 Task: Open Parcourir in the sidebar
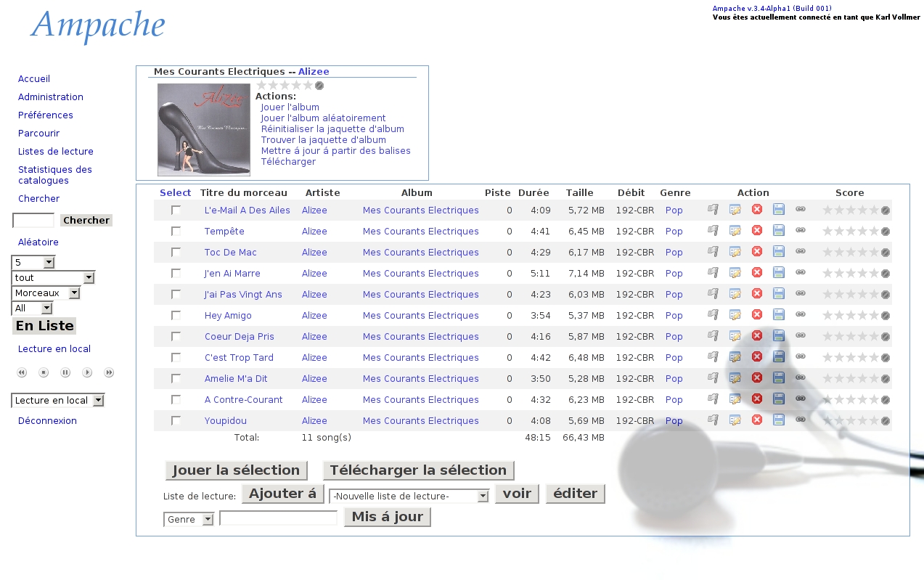[x=39, y=133]
